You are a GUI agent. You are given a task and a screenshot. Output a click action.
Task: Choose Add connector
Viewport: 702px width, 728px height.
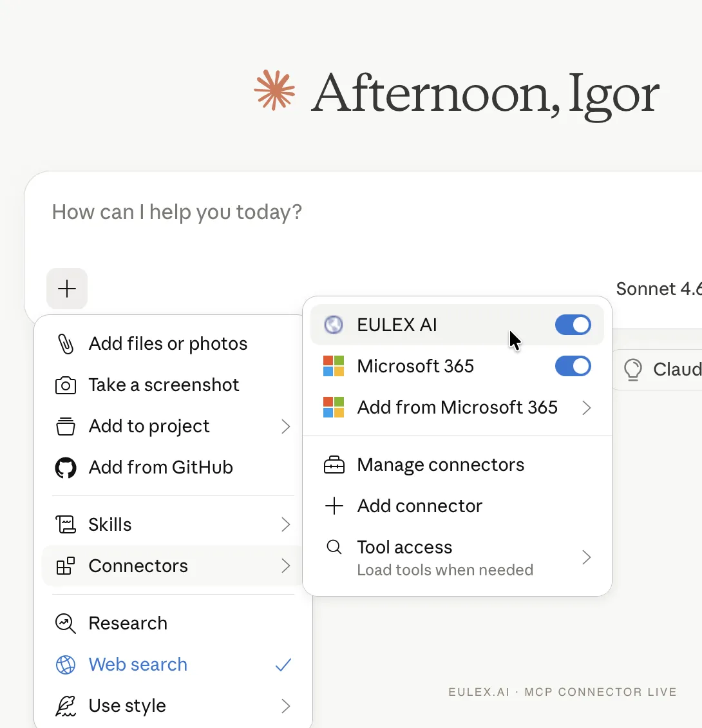pyautogui.click(x=457, y=506)
